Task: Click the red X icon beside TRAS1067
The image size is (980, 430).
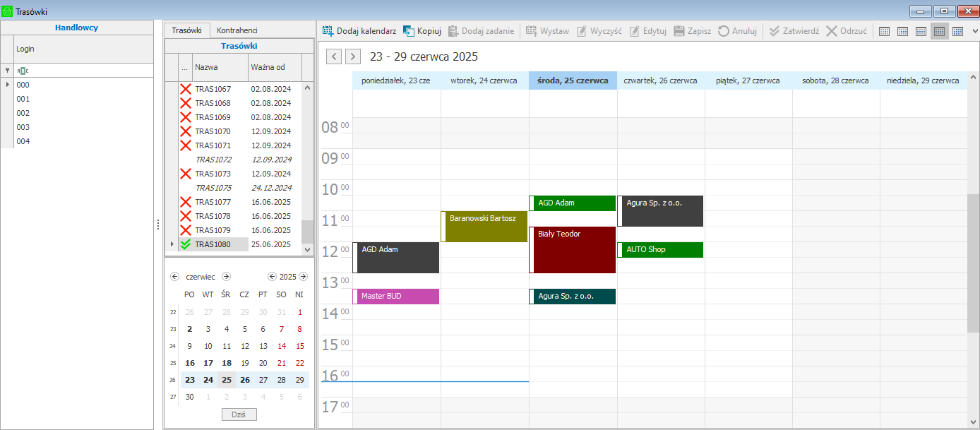Action: [x=186, y=89]
